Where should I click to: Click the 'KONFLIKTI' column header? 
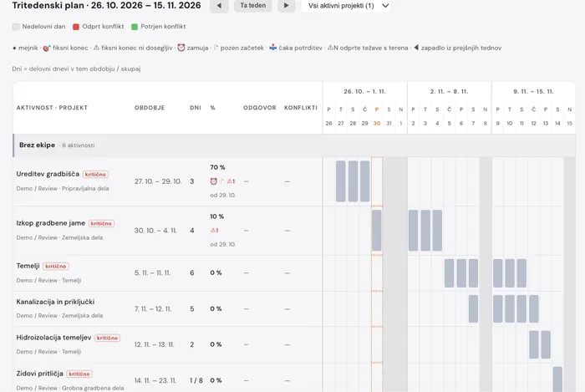(301, 108)
